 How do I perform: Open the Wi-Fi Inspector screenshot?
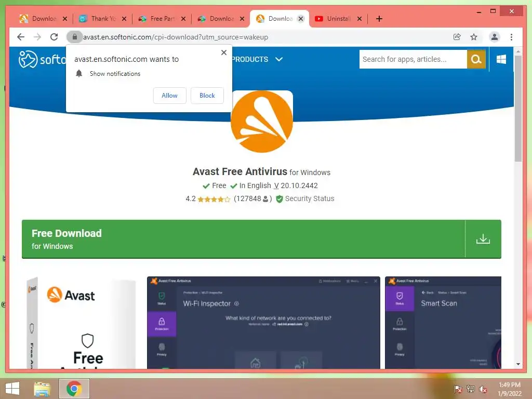pos(263,323)
